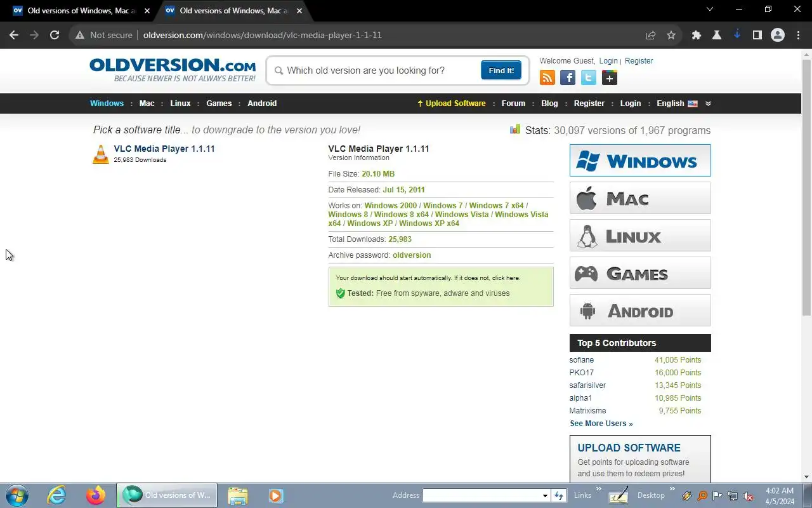
Task: Click the Action Center flag tray icon
Action: click(717, 496)
